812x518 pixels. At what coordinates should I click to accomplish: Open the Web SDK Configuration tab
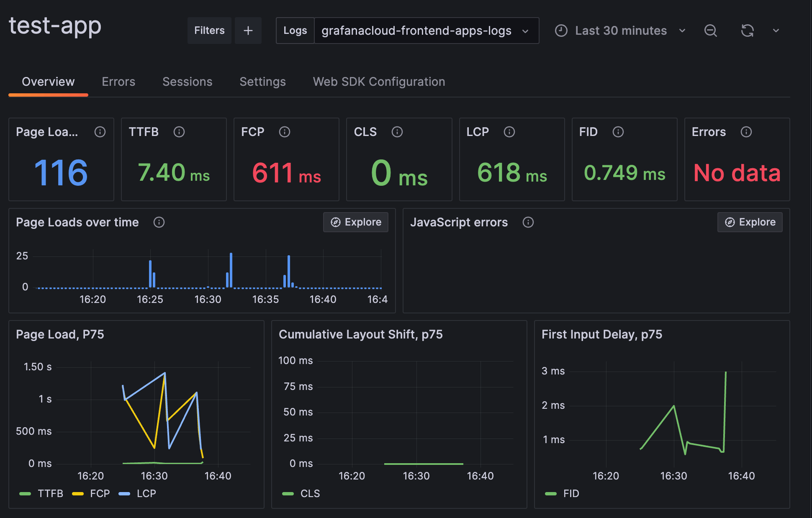click(378, 82)
